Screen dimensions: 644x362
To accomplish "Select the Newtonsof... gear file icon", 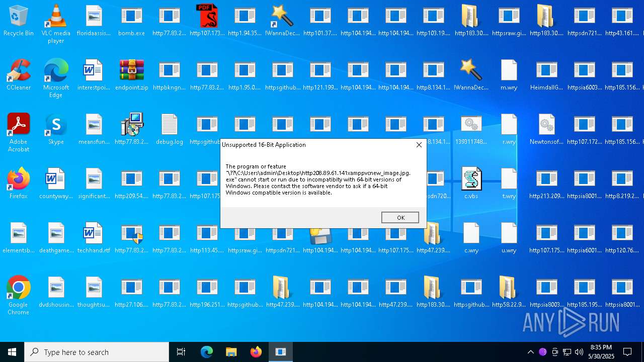I will (546, 129).
